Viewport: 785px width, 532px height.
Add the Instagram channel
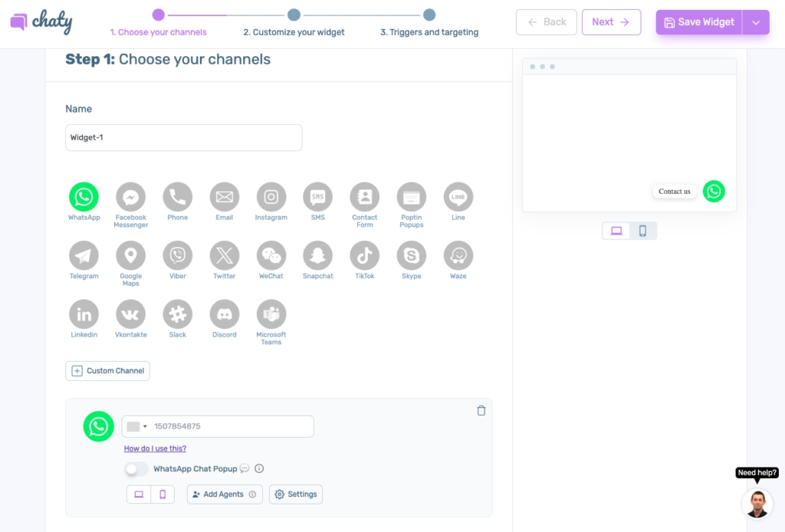point(271,197)
